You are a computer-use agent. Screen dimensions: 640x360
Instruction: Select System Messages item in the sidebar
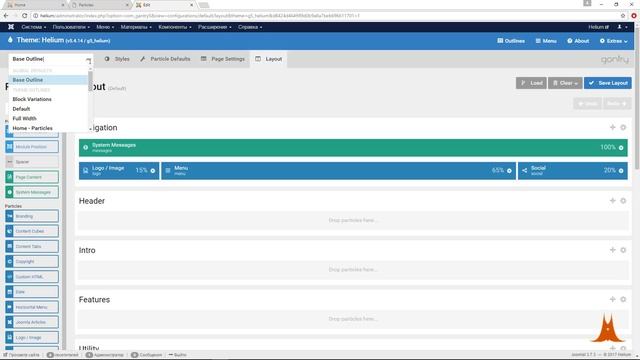(x=32, y=192)
